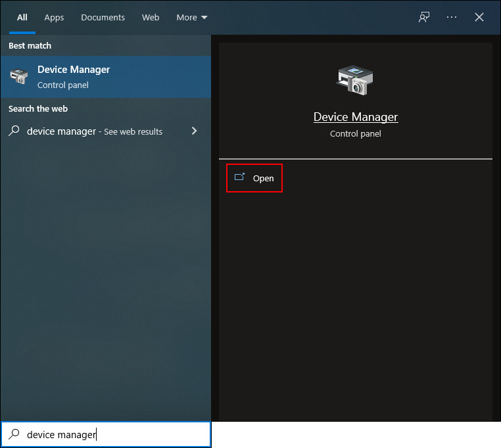Switch to the All tab
This screenshot has height=448, width=501.
pos(22,17)
